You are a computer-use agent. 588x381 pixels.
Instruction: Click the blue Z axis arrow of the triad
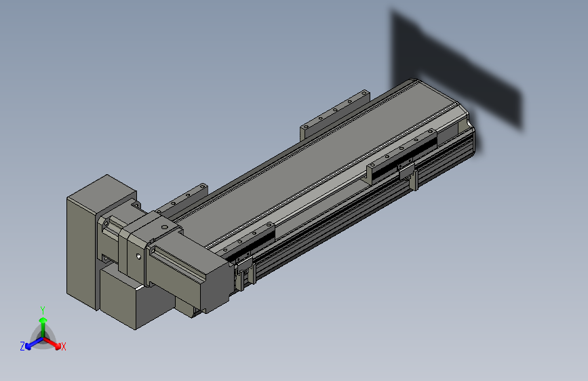[x=34, y=344]
